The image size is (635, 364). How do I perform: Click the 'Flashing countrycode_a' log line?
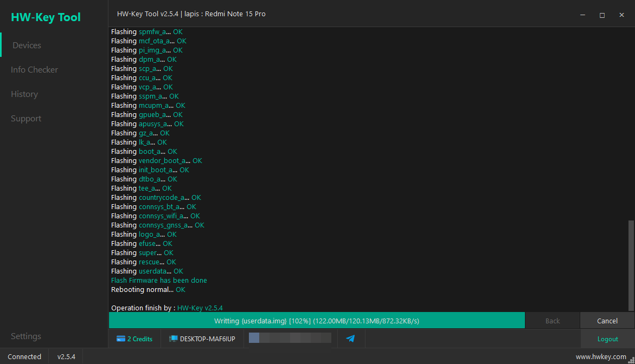tap(156, 197)
